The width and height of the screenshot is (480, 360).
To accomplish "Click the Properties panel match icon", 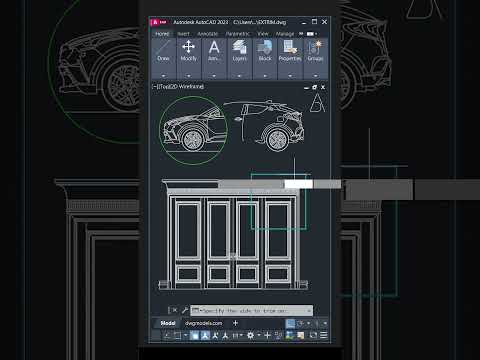I will [290, 47].
